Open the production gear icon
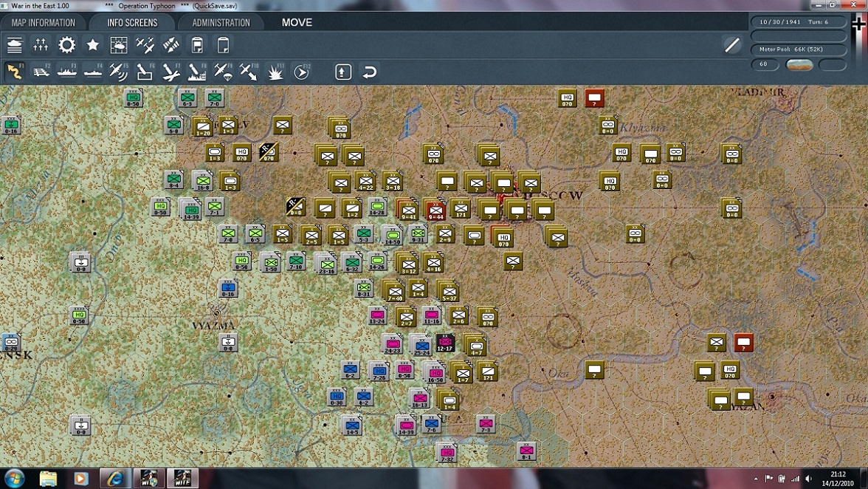 pos(66,45)
